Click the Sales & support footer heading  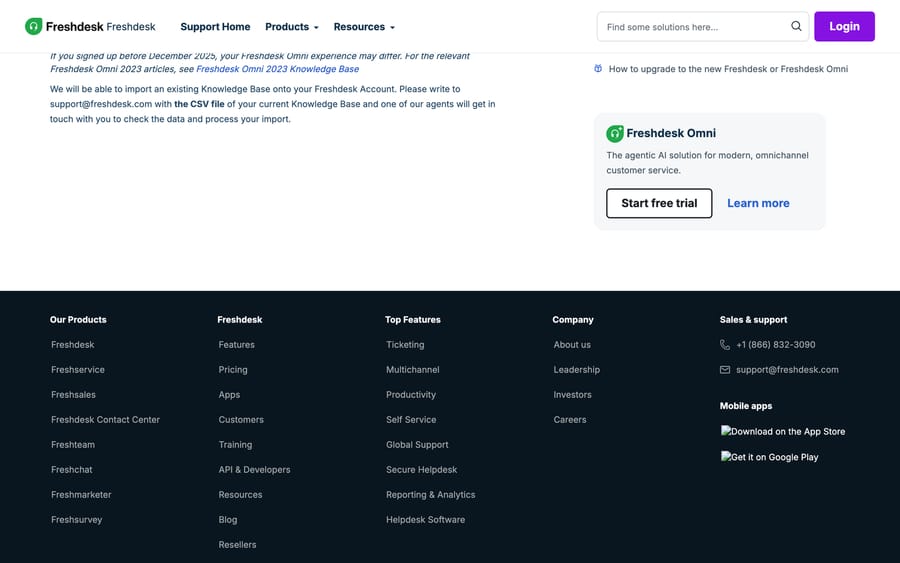tap(754, 320)
